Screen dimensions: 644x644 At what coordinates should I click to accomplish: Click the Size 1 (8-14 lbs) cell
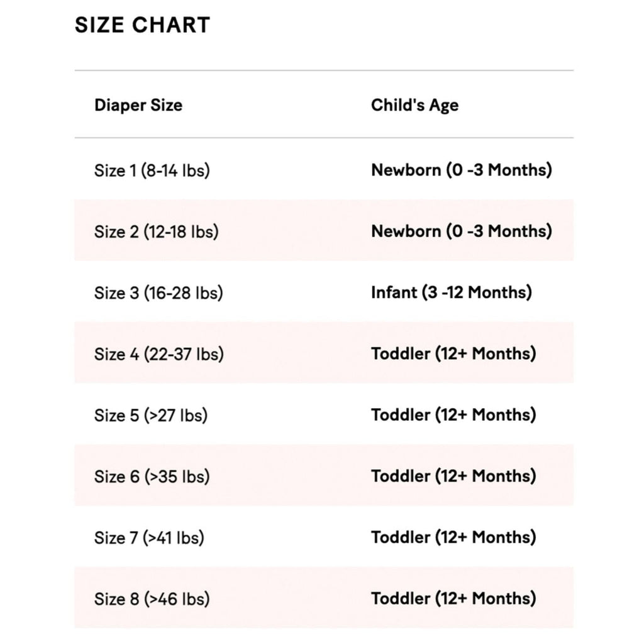pyautogui.click(x=152, y=170)
